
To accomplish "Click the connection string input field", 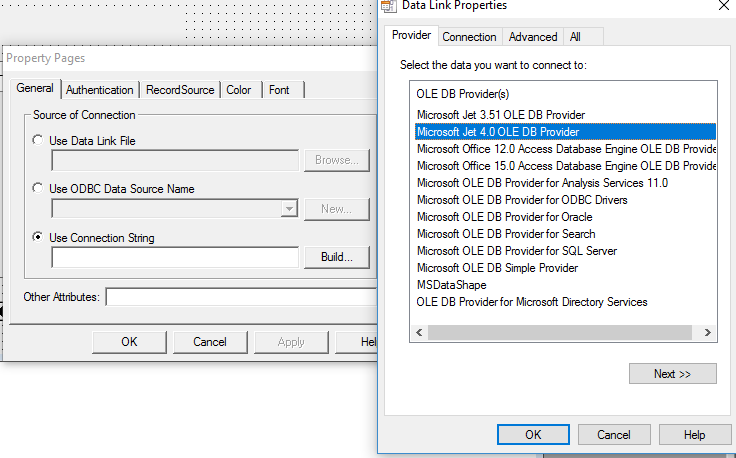I will click(175, 258).
